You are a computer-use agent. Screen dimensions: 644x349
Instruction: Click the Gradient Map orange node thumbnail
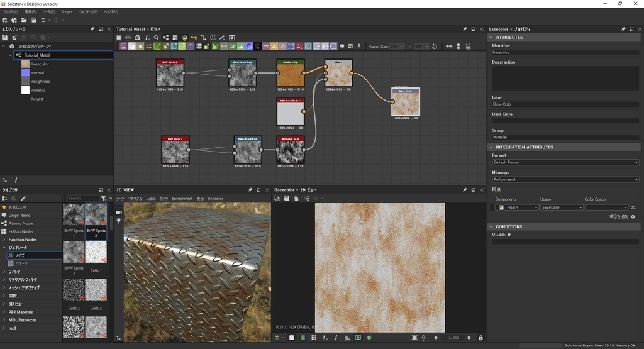[x=290, y=75]
